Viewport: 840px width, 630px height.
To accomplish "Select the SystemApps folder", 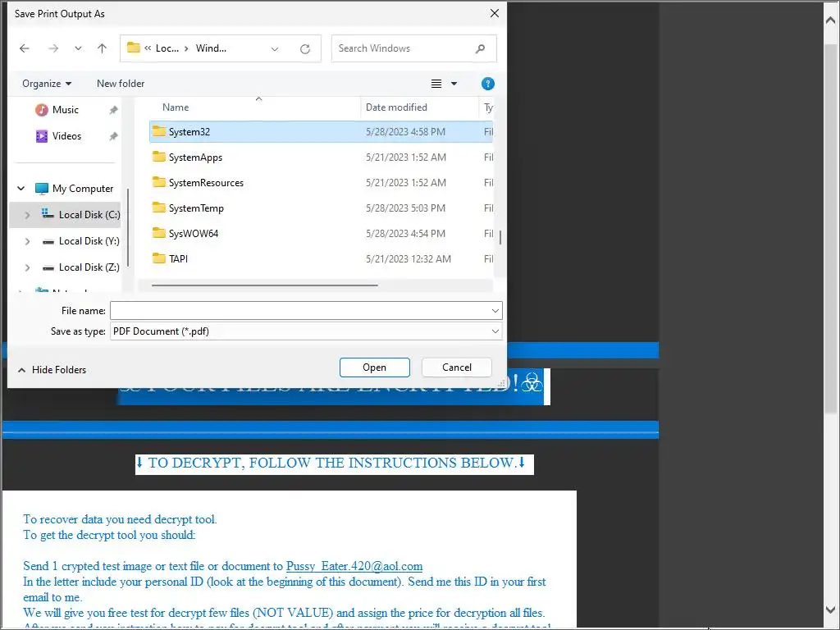I will (x=321, y=157).
